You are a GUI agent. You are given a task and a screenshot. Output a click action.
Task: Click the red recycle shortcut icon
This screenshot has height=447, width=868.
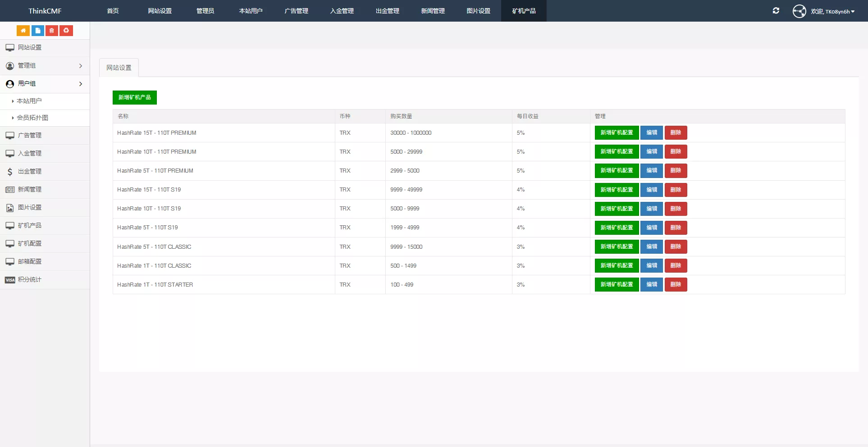[x=66, y=31]
